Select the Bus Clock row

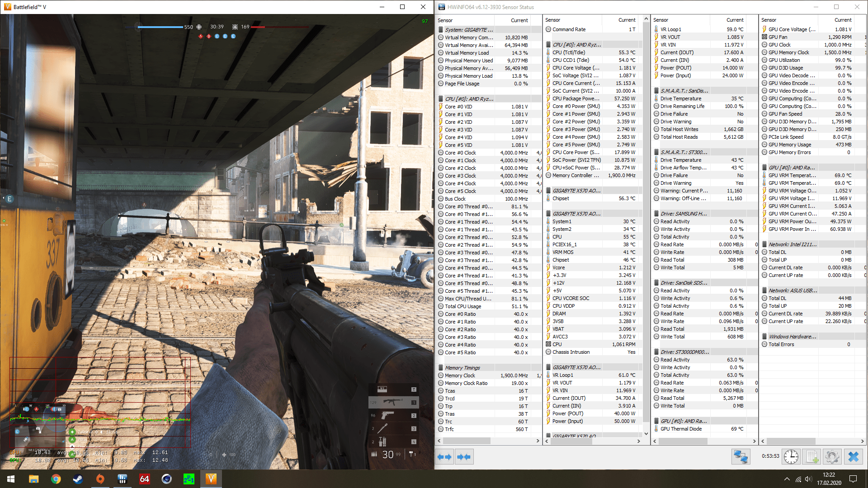(488, 199)
